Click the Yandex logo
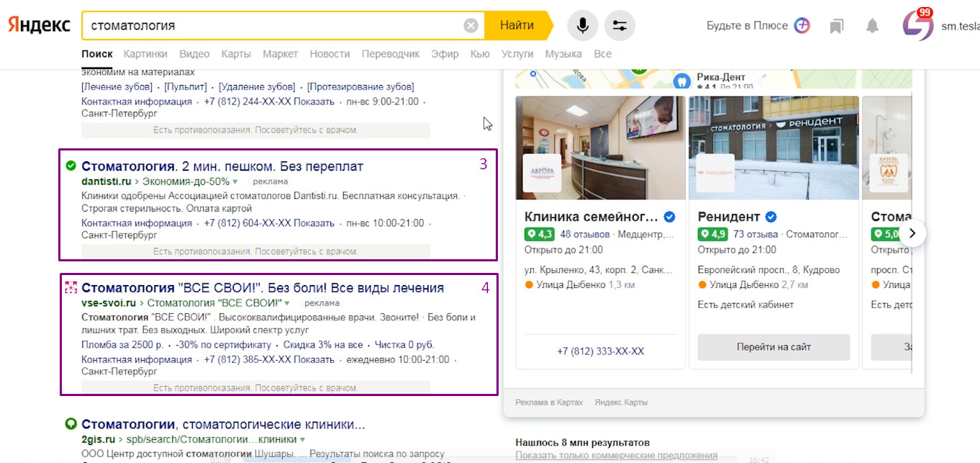The width and height of the screenshot is (980, 463). click(40, 25)
